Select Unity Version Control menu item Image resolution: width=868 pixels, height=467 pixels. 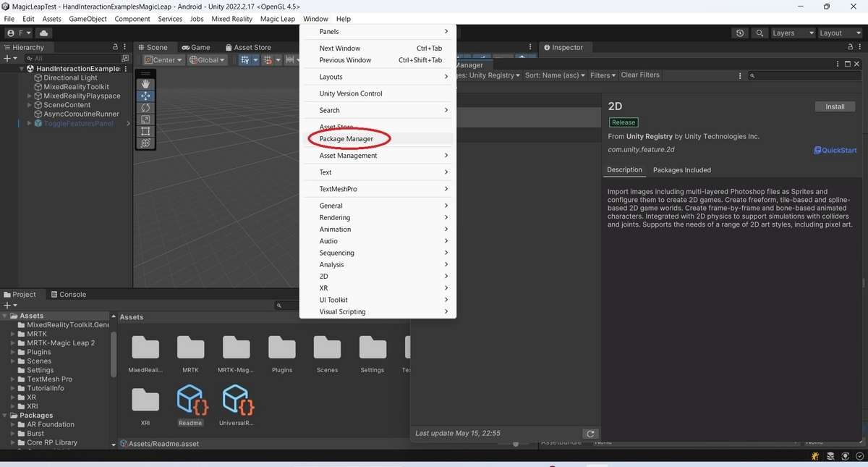coord(378,93)
